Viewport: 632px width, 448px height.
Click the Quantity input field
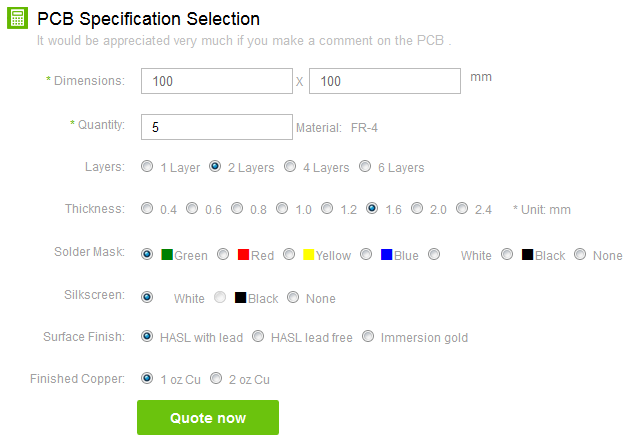(x=216, y=127)
